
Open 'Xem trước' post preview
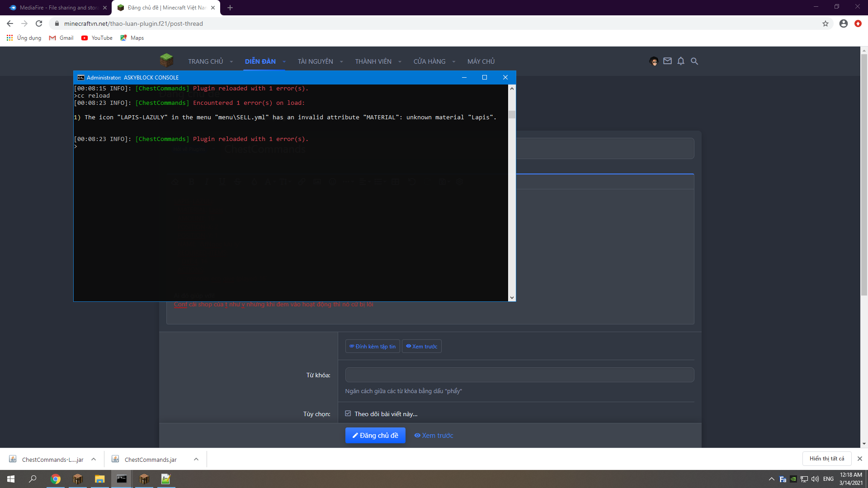[x=433, y=435]
